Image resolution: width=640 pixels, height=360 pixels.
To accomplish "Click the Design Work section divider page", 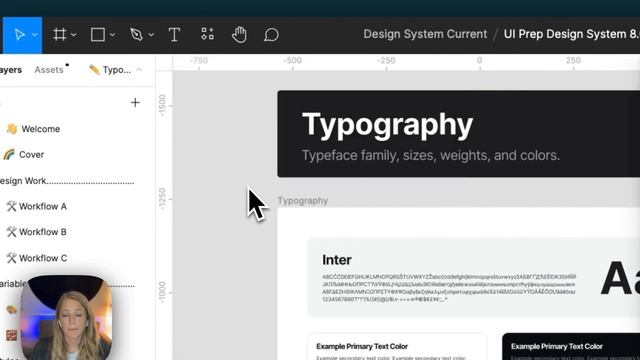I will pyautogui.click(x=67, y=181).
